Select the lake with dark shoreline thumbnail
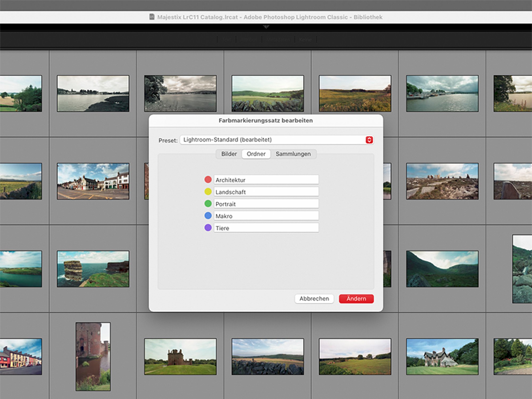Viewport: 532px width, 399px height. coord(93,93)
